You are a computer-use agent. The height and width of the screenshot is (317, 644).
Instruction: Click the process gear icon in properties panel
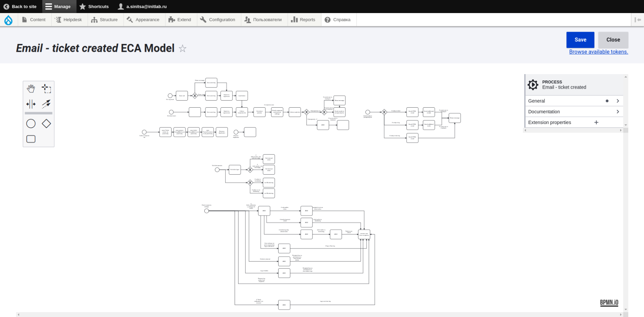pyautogui.click(x=533, y=85)
